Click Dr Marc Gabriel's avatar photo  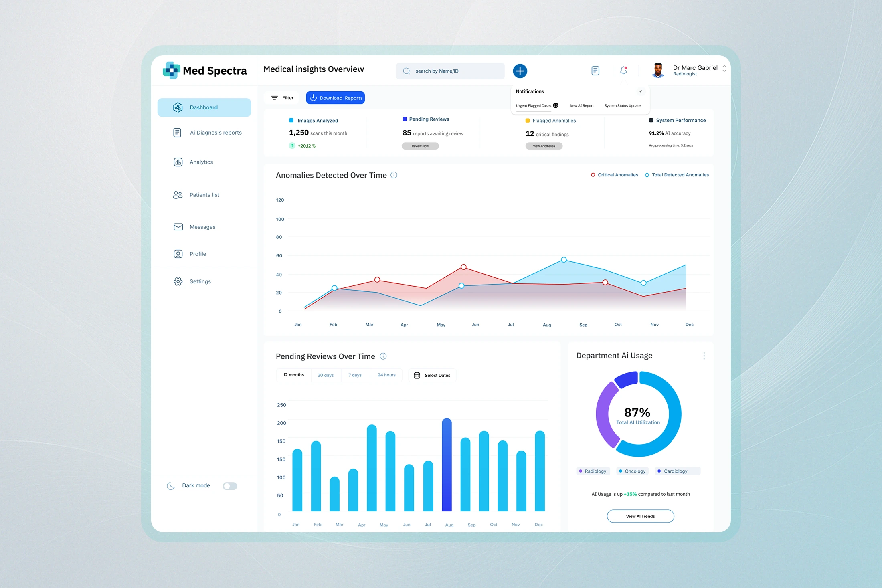pos(657,70)
